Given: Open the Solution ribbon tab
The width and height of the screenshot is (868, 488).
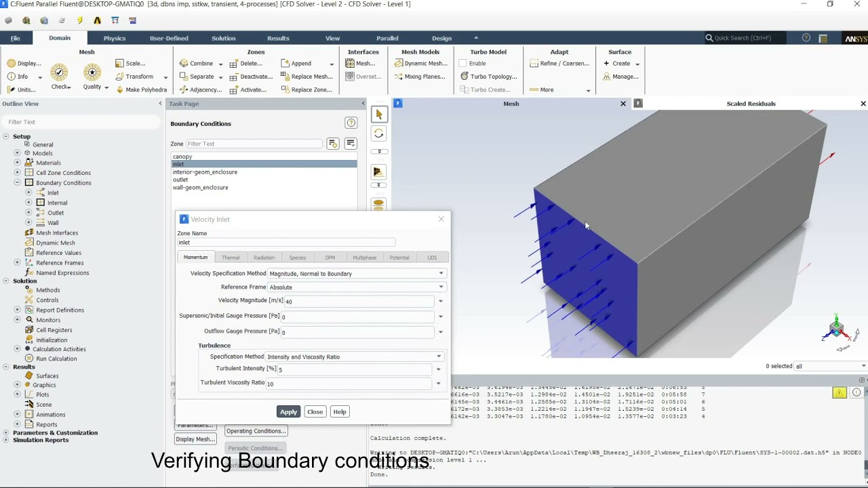Looking at the screenshot, I should [x=223, y=38].
